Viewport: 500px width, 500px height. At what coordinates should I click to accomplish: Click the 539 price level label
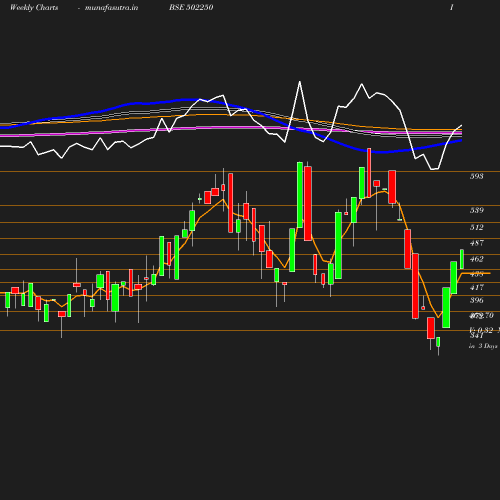point(476,210)
